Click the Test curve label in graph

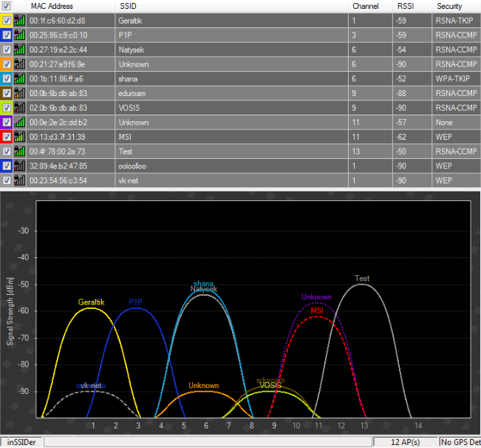[362, 278]
